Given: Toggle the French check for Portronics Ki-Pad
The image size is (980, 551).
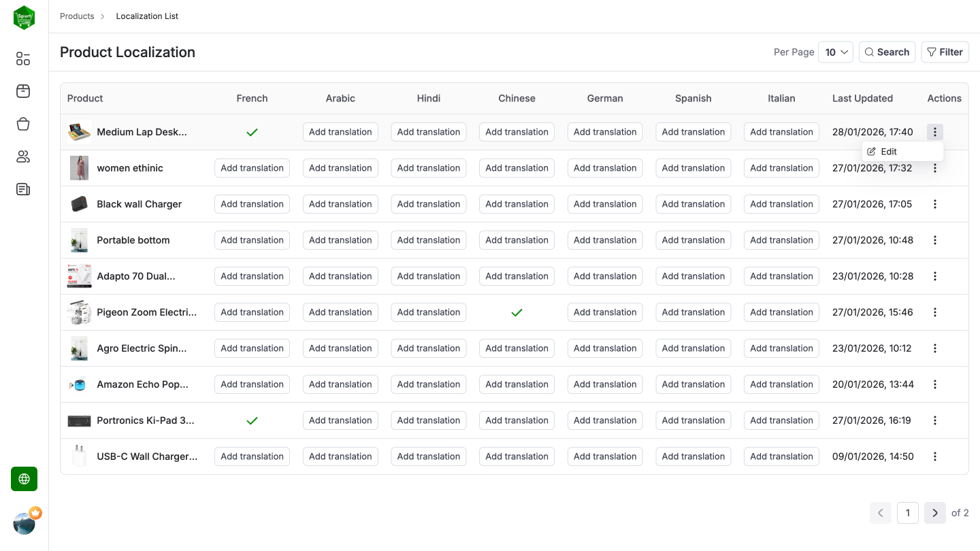Looking at the screenshot, I should (x=252, y=420).
